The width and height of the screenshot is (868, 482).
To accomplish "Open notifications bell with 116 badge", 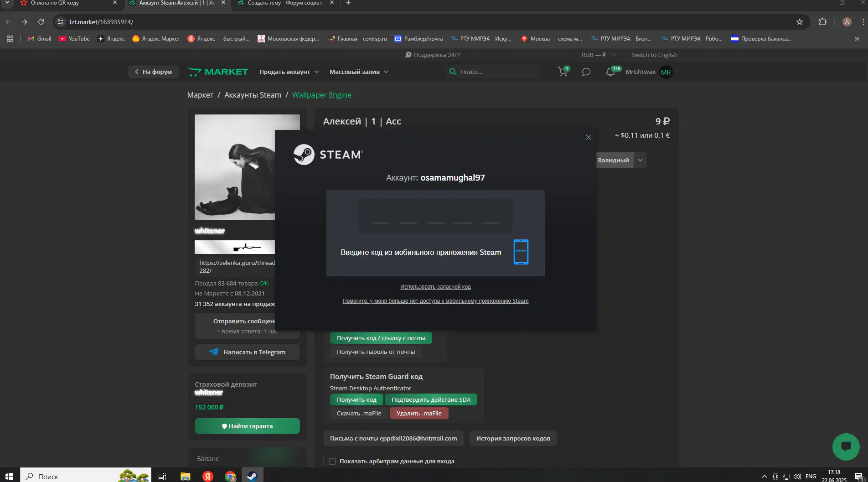I will 611,72.
